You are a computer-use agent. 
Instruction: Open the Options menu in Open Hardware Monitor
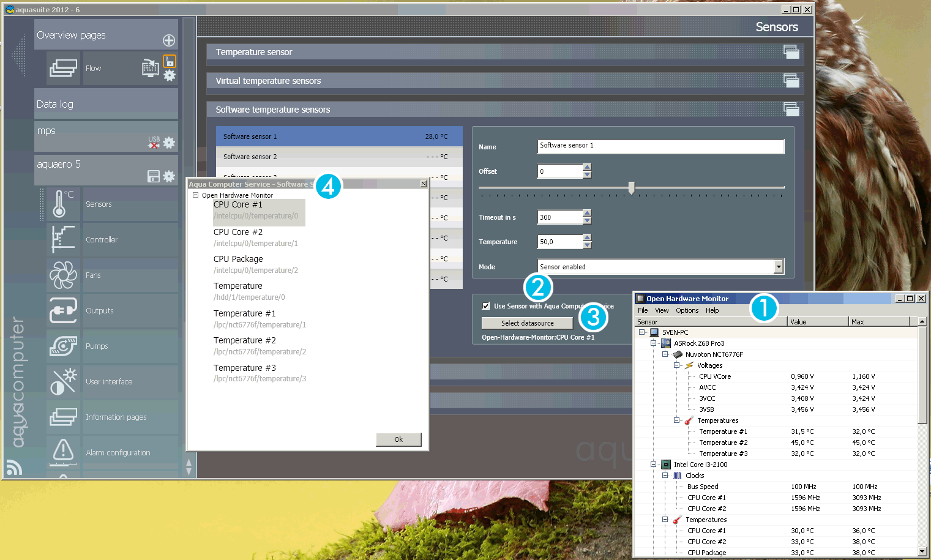pyautogui.click(x=687, y=310)
